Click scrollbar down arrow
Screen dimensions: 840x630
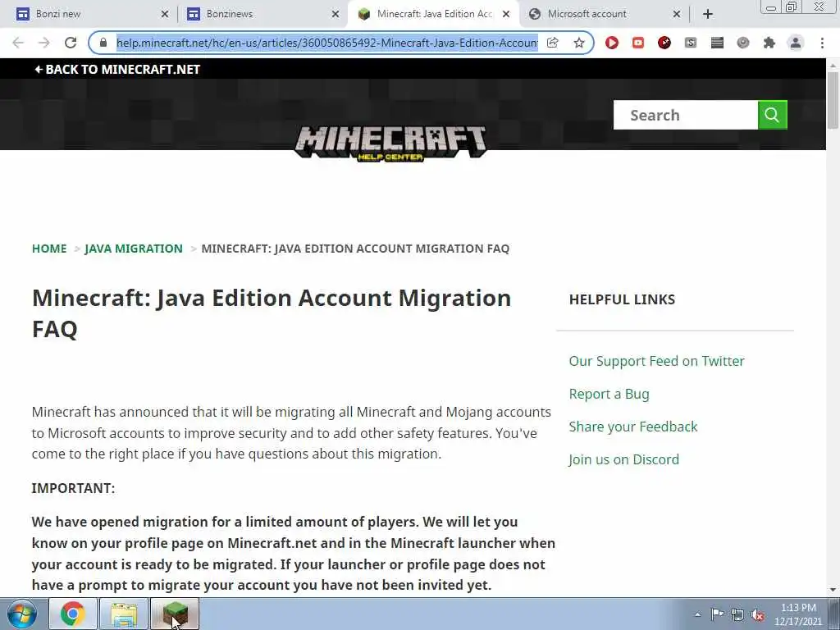point(833,590)
